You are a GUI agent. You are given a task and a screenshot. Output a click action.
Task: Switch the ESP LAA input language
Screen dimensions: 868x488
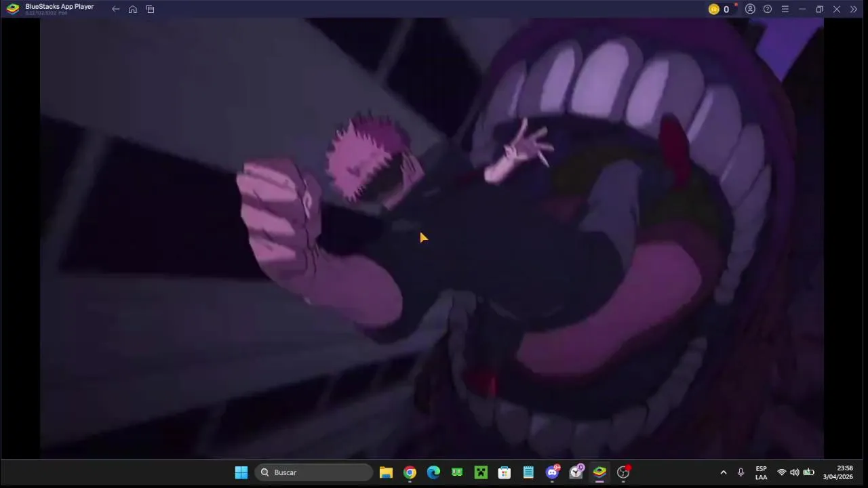pos(762,472)
